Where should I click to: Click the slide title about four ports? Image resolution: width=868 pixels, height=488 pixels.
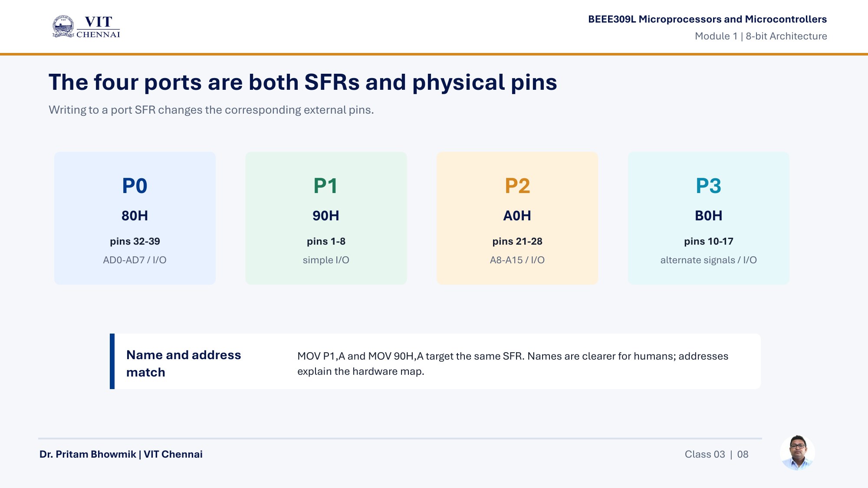coord(303,82)
